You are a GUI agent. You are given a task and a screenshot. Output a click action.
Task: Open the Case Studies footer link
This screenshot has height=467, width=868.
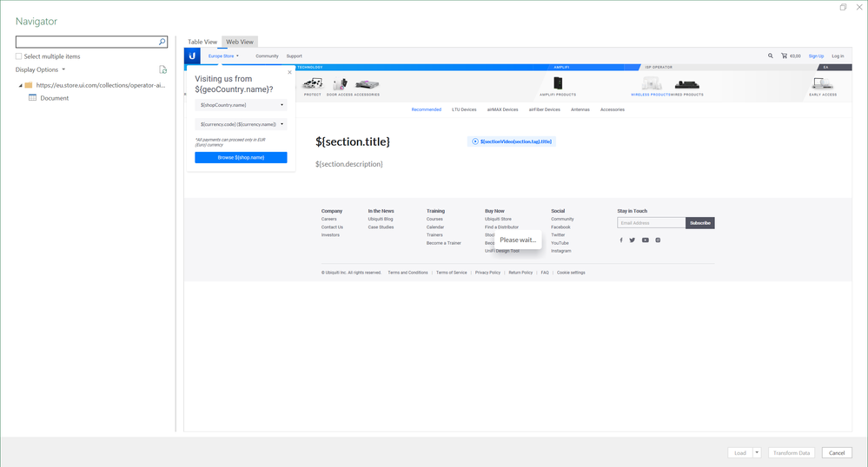[381, 227]
